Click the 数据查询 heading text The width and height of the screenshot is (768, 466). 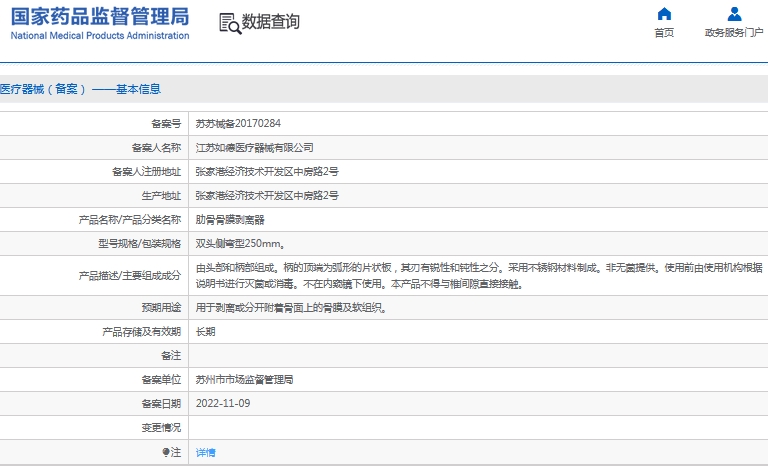(271, 22)
